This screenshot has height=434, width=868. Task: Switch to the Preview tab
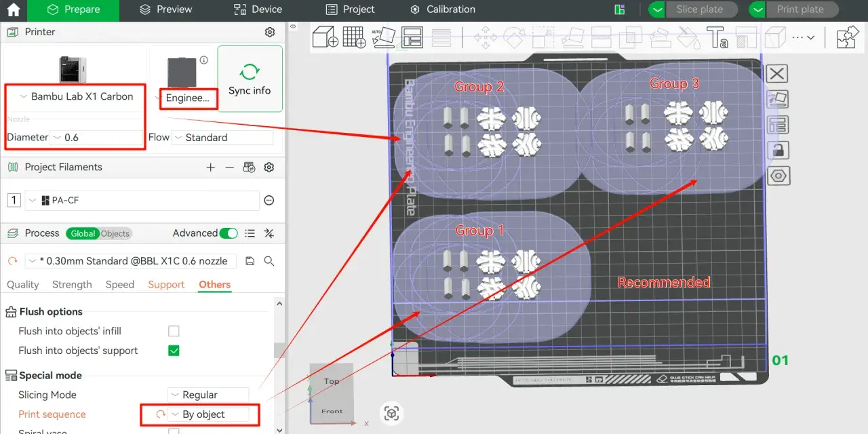click(166, 9)
